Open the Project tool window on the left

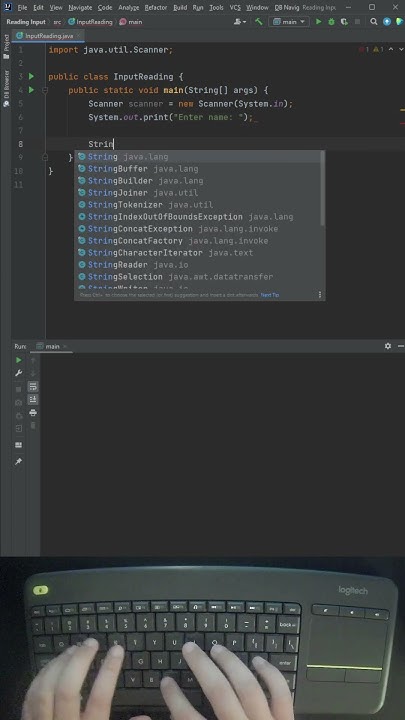pyautogui.click(x=6, y=46)
